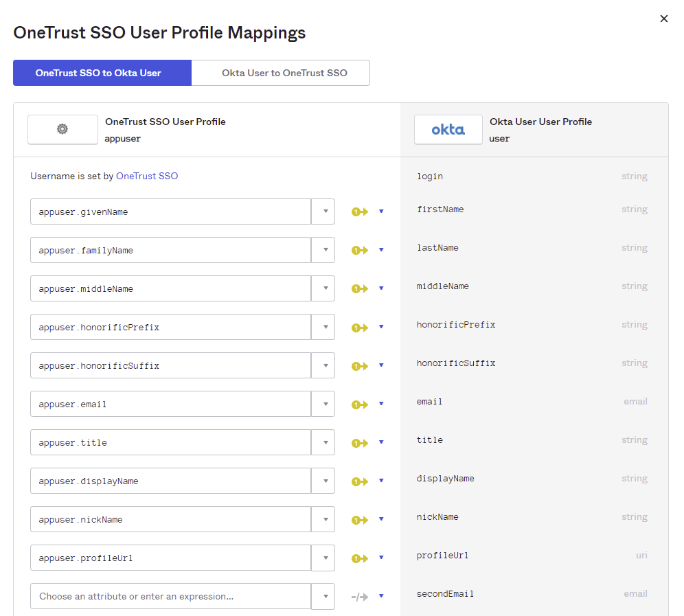Click the mapping arrow icon beside appuser.displayName
684x616 pixels.
359,481
